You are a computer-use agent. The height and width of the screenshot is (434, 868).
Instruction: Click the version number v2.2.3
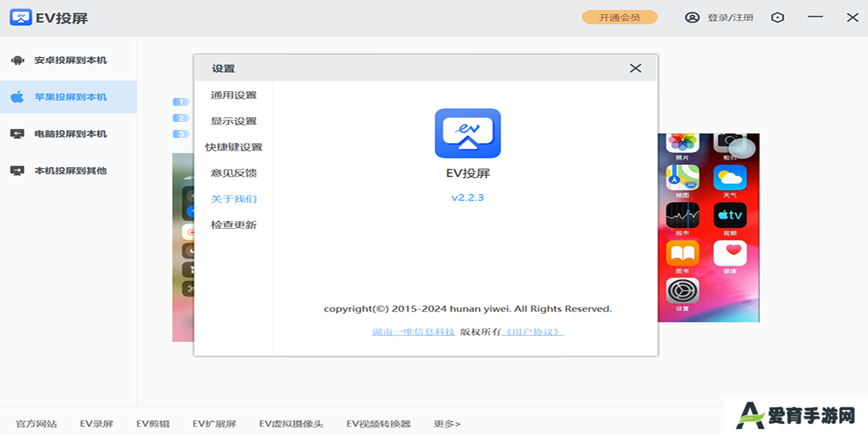click(467, 197)
